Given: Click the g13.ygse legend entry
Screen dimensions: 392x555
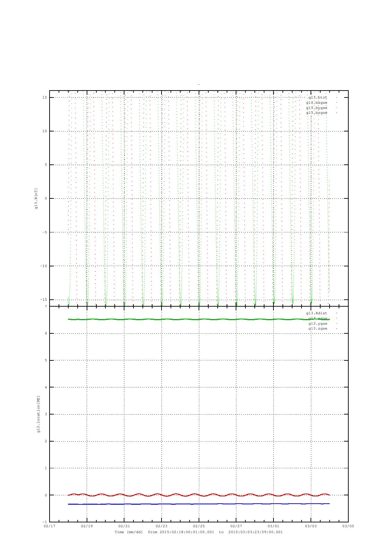Looking at the screenshot, I should point(318,323).
